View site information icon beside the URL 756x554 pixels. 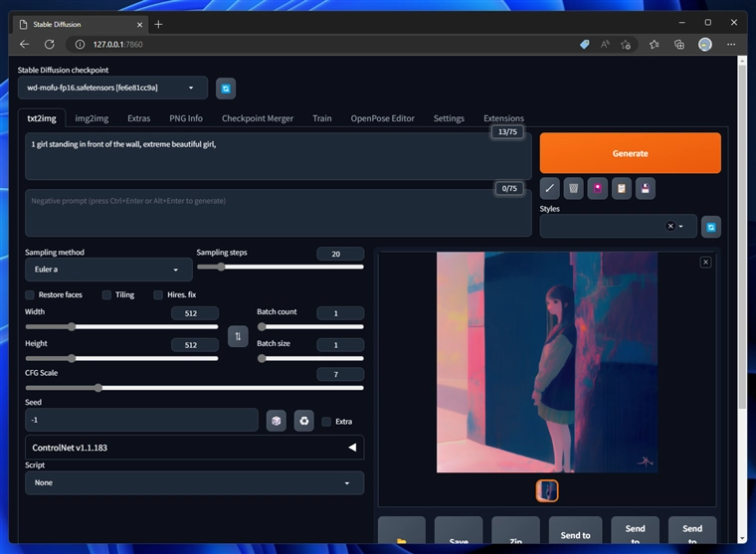(80, 45)
